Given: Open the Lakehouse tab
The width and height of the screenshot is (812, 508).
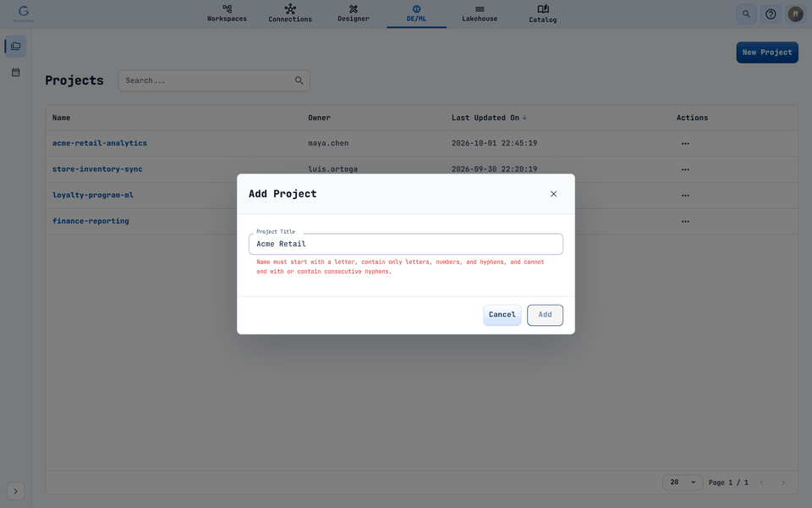Looking at the screenshot, I should (x=480, y=14).
